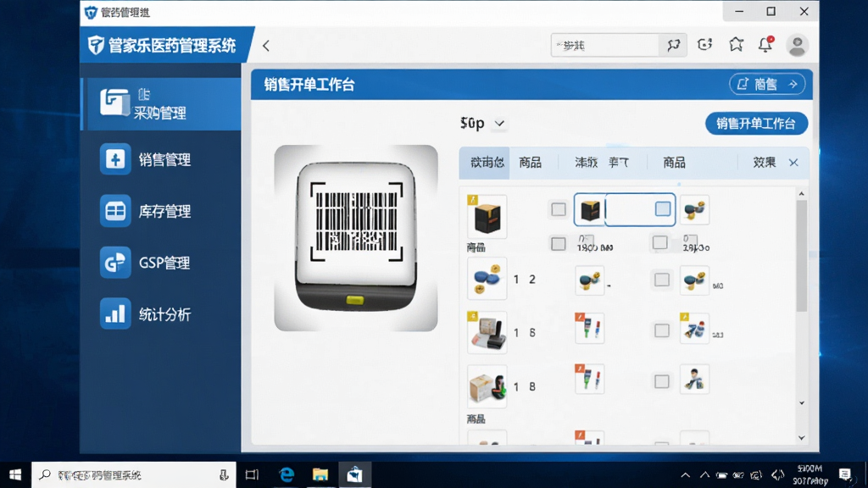Switch to the first highlighted tab in product panel

click(485, 162)
